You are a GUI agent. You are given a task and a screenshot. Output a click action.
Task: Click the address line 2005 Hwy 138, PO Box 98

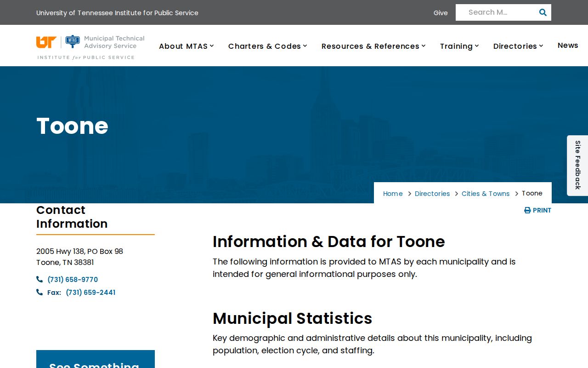coord(79,251)
